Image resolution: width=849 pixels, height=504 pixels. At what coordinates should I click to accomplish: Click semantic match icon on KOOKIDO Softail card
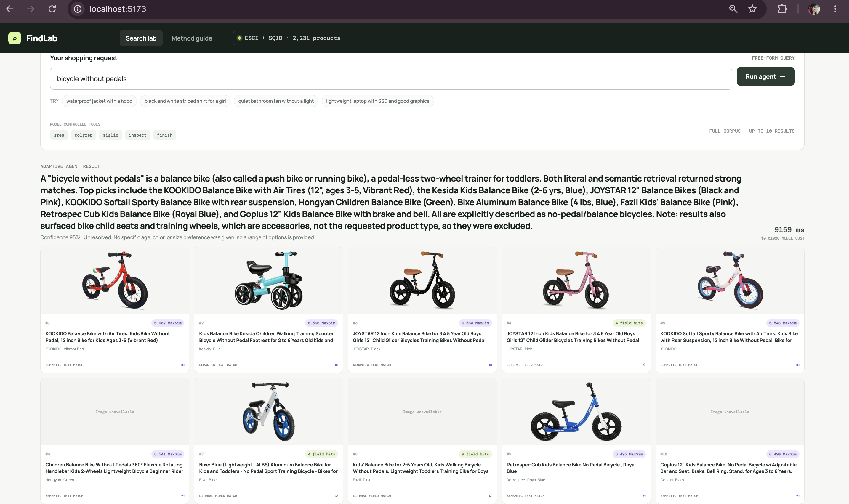pos(798,365)
